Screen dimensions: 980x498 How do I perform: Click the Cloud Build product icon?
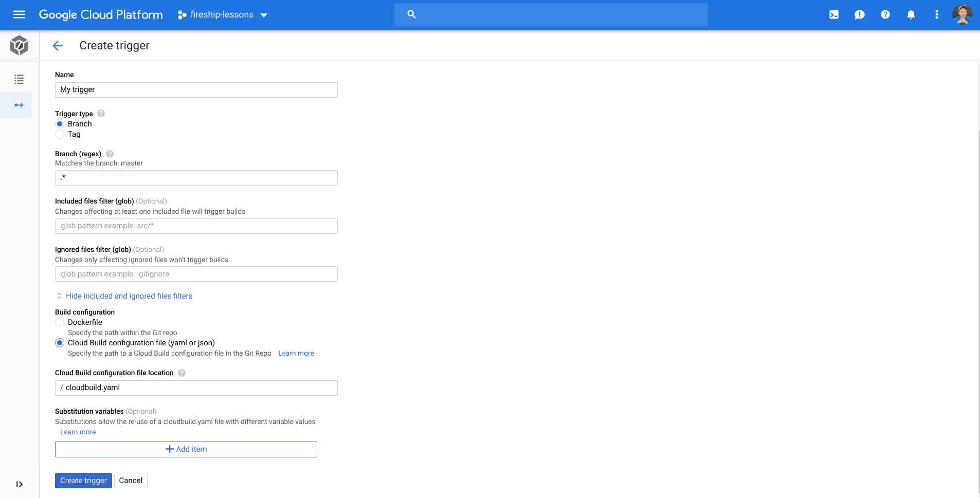(x=19, y=45)
